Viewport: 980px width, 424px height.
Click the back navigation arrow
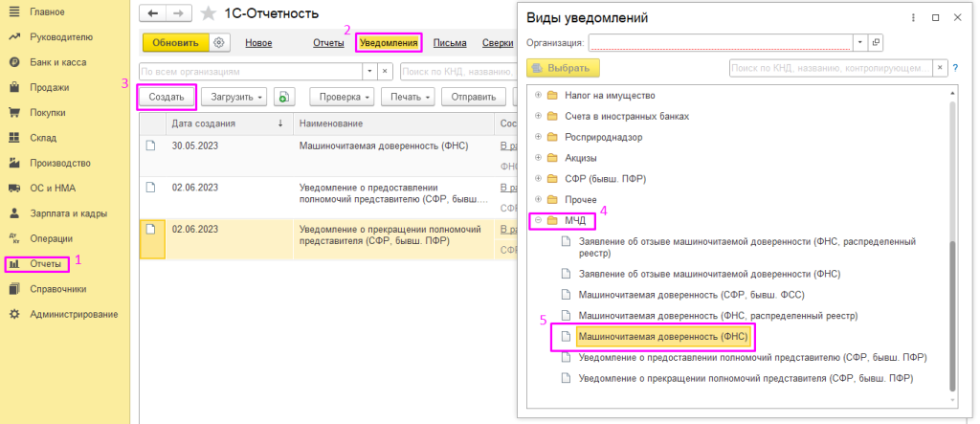pyautogui.click(x=153, y=15)
